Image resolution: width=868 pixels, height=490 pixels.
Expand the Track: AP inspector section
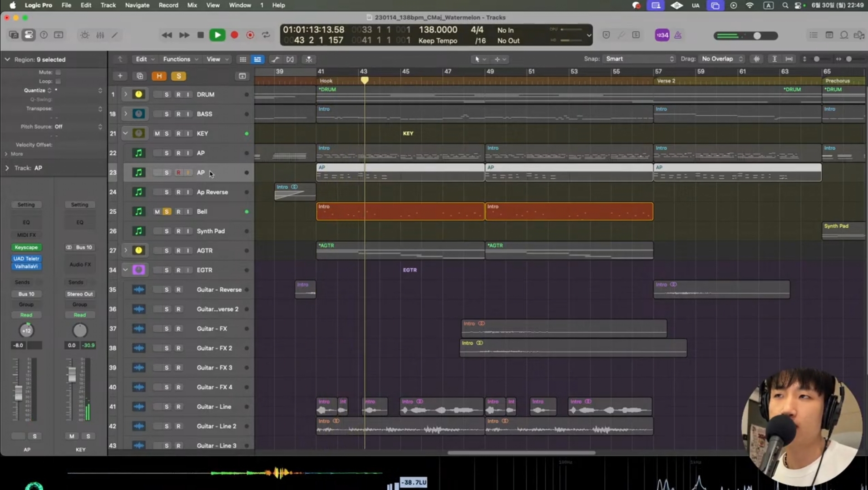pyautogui.click(x=7, y=168)
